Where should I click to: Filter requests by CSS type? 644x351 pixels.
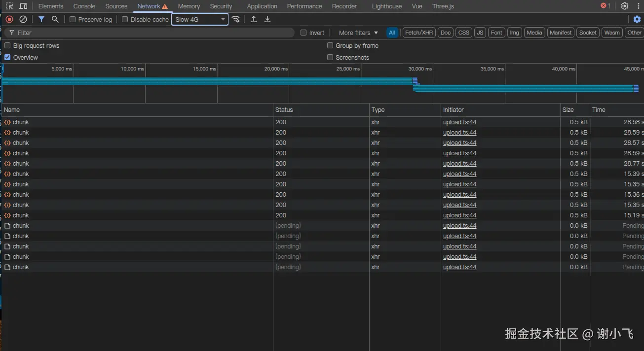pos(464,33)
